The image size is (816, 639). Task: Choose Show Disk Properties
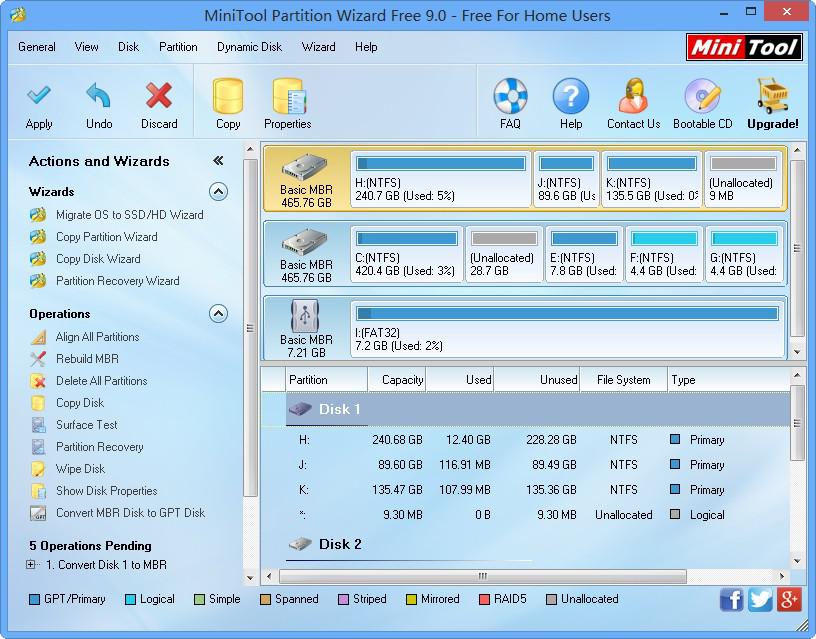[106, 491]
